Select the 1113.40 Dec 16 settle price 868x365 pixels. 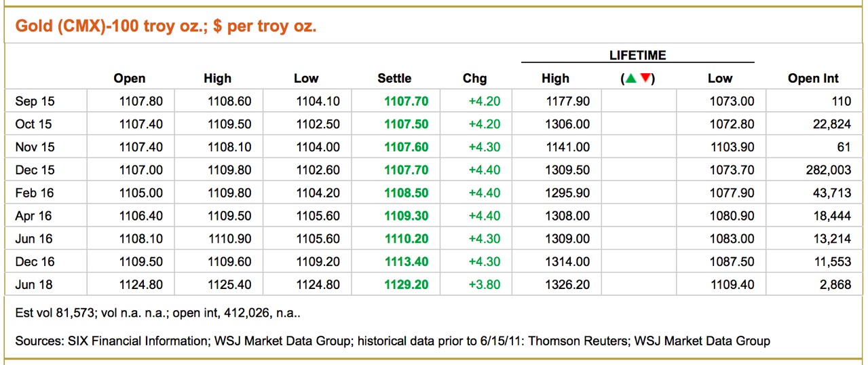pyautogui.click(x=406, y=262)
